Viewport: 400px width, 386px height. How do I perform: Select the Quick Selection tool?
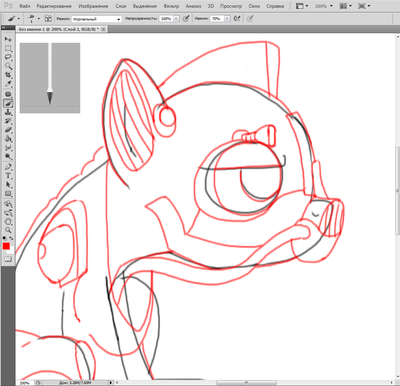tap(8, 66)
